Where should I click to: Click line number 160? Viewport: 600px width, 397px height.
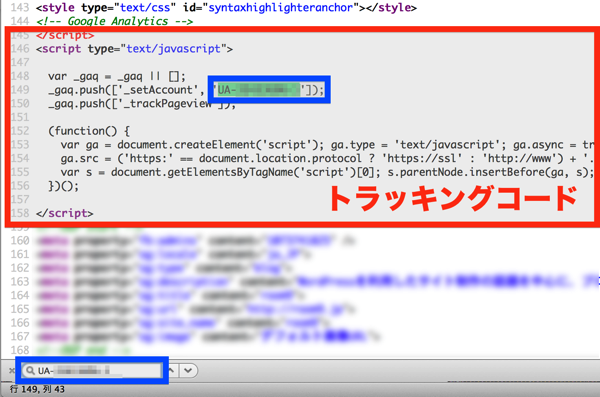pyautogui.click(x=20, y=241)
